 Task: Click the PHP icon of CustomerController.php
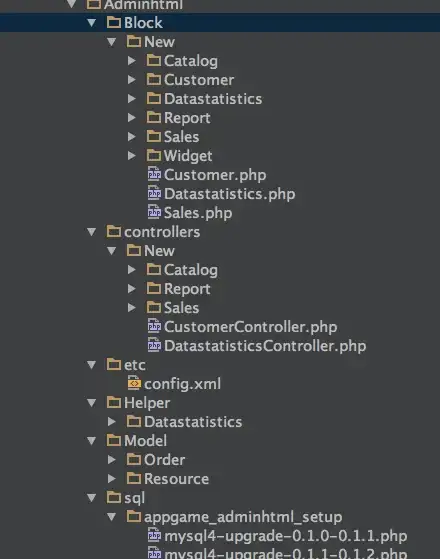pyautogui.click(x=154, y=327)
